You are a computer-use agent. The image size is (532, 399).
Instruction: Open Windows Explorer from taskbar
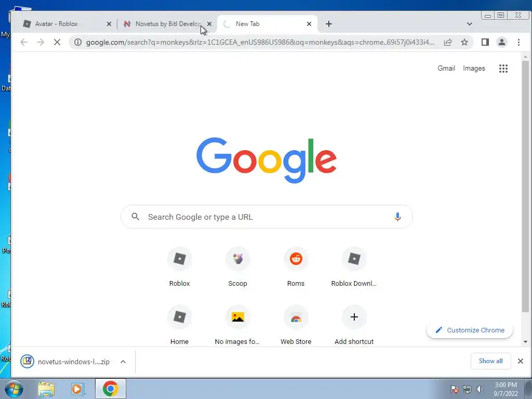[x=46, y=389]
